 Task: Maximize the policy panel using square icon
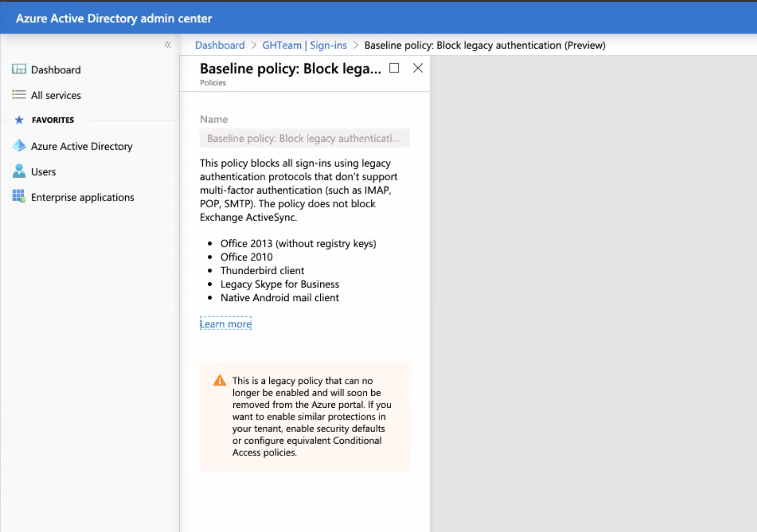[394, 68]
